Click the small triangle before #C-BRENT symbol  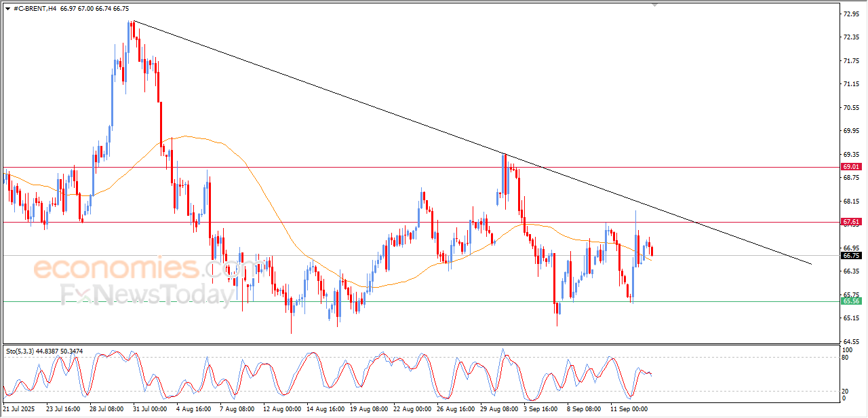click(x=7, y=9)
